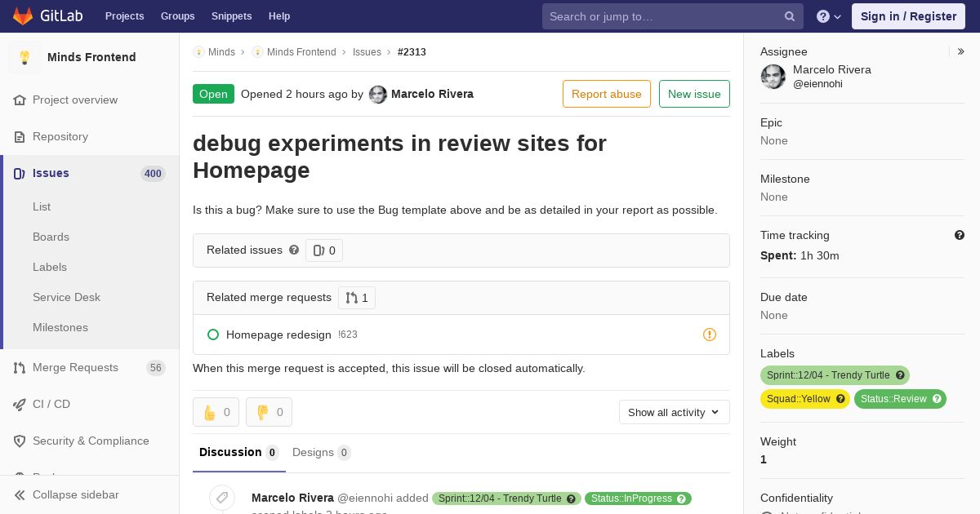This screenshot has height=514, width=980.
Task: Open the Help dropdown menu in navbar
Action: point(829,16)
